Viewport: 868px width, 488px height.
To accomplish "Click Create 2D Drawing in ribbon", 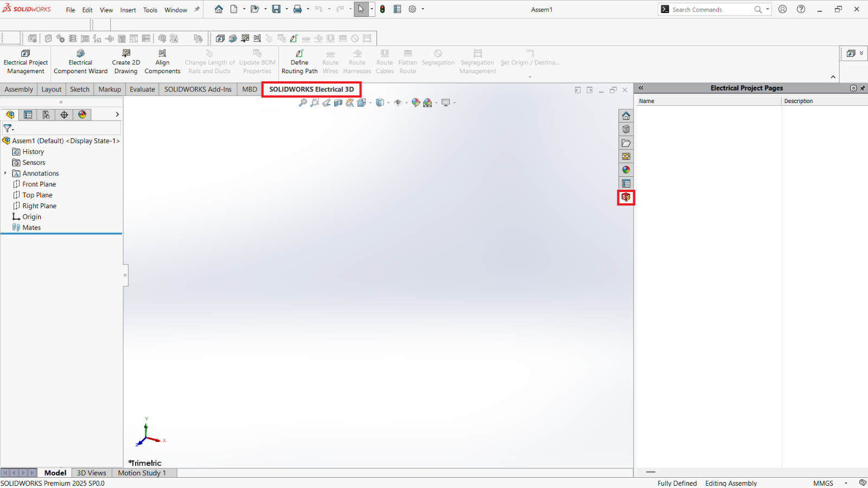I will [x=126, y=62].
